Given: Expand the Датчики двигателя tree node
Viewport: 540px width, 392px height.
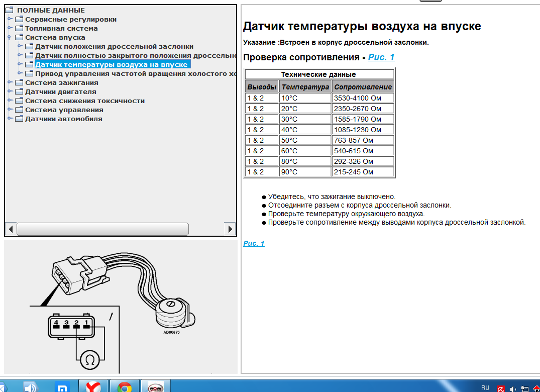Looking at the screenshot, I should point(10,91).
